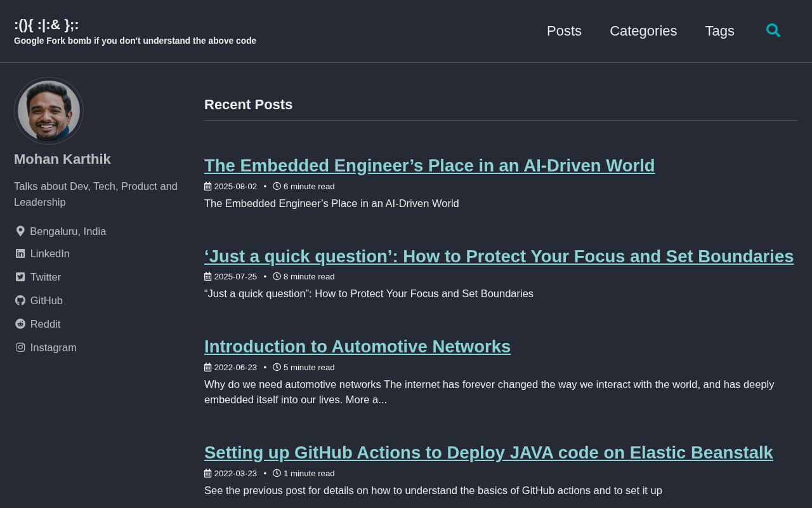
Task: Open Introduction to Automotive Networks article
Action: [357, 346]
